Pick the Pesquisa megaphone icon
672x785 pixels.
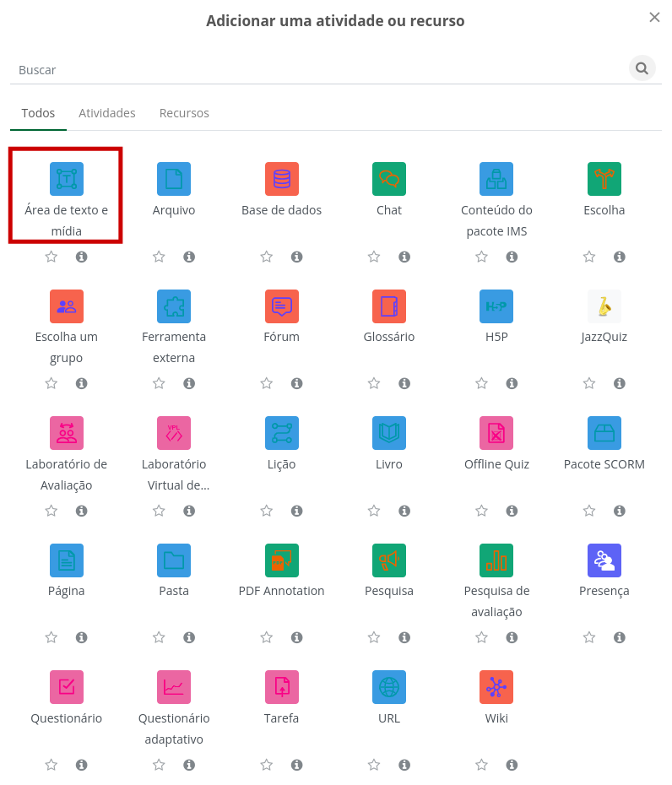point(389,560)
